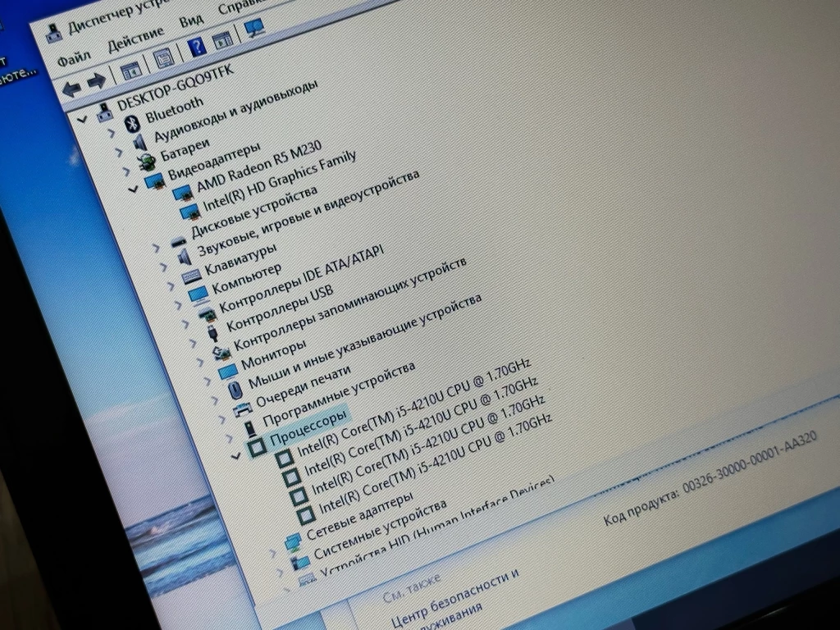Image resolution: width=840 pixels, height=630 pixels.
Task: Click the keyboard icon beside Клавиатуры
Action: coord(191,276)
